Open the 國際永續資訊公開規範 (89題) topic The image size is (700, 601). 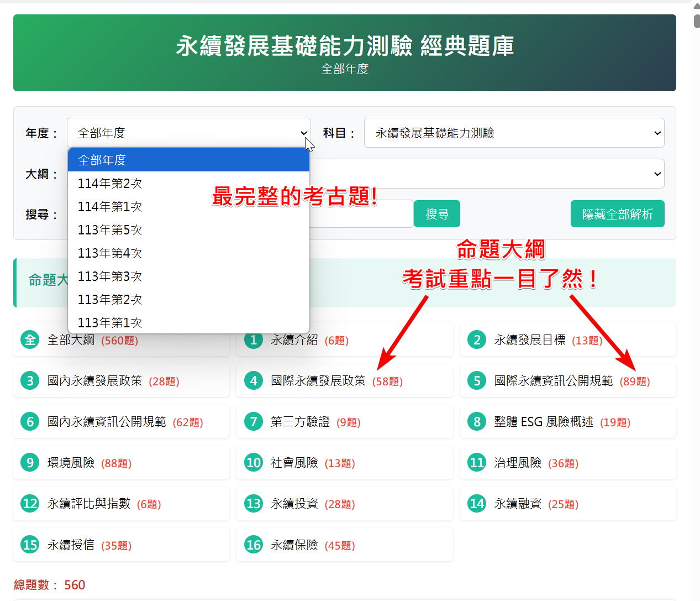tap(568, 380)
